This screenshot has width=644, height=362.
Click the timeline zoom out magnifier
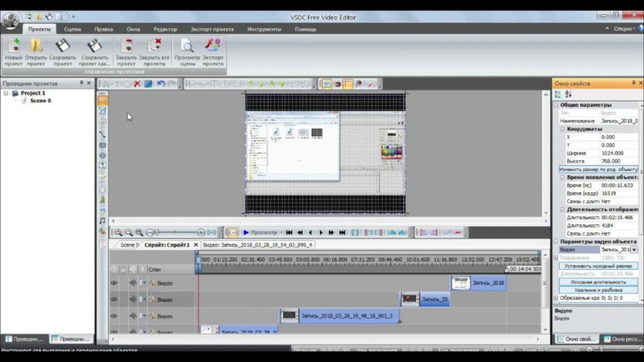pos(129,232)
